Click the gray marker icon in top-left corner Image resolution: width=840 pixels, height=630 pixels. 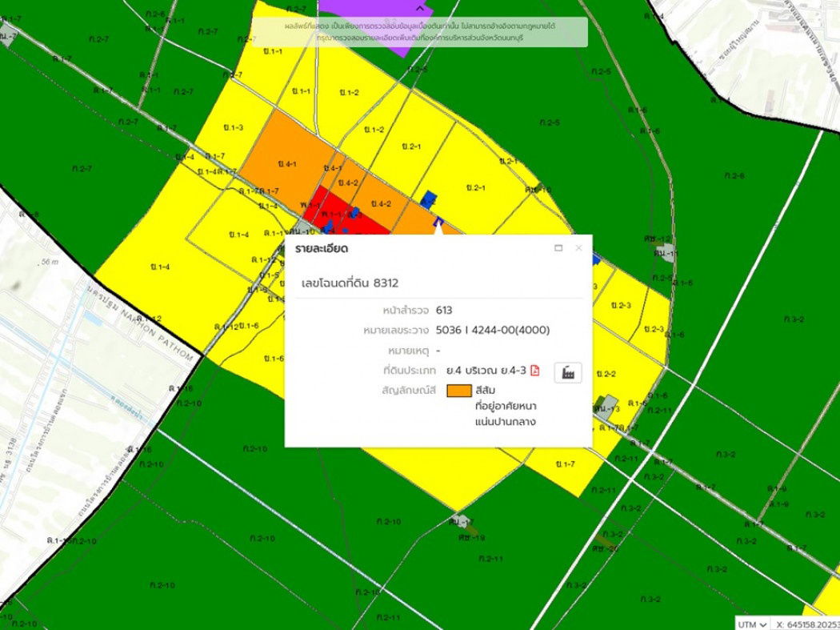[x=8, y=34]
